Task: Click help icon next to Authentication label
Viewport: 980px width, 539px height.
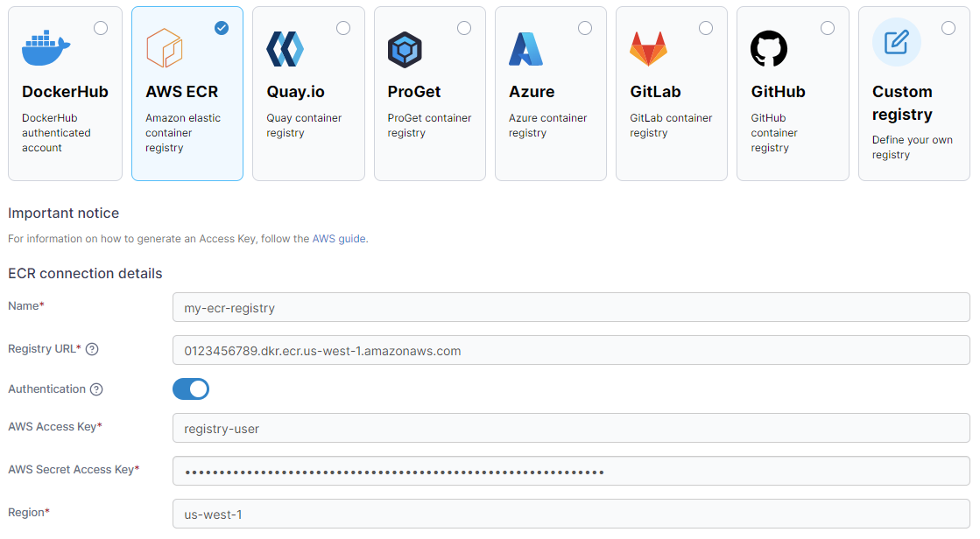Action: (x=96, y=389)
